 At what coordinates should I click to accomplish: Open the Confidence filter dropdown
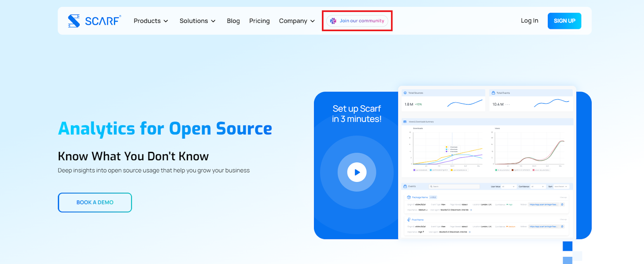(x=537, y=186)
